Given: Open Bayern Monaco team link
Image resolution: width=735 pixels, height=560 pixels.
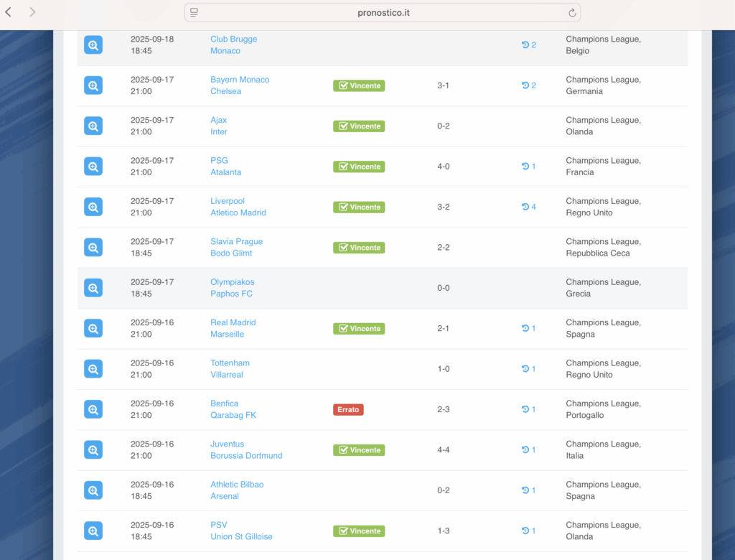Looking at the screenshot, I should click(240, 80).
